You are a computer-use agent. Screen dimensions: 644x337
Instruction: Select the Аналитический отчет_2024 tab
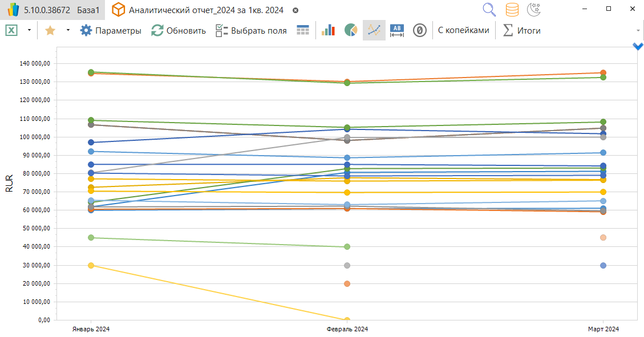click(205, 10)
